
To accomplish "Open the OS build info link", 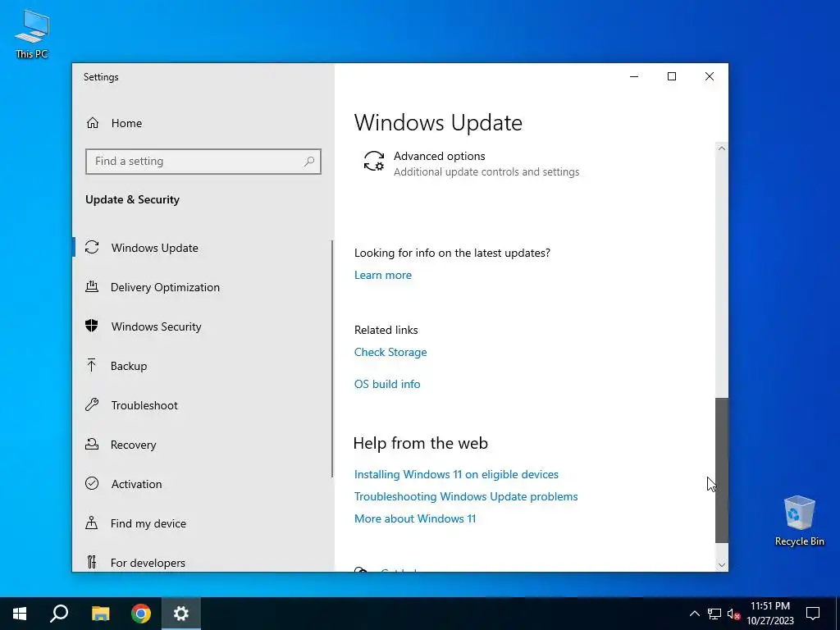I will (387, 384).
